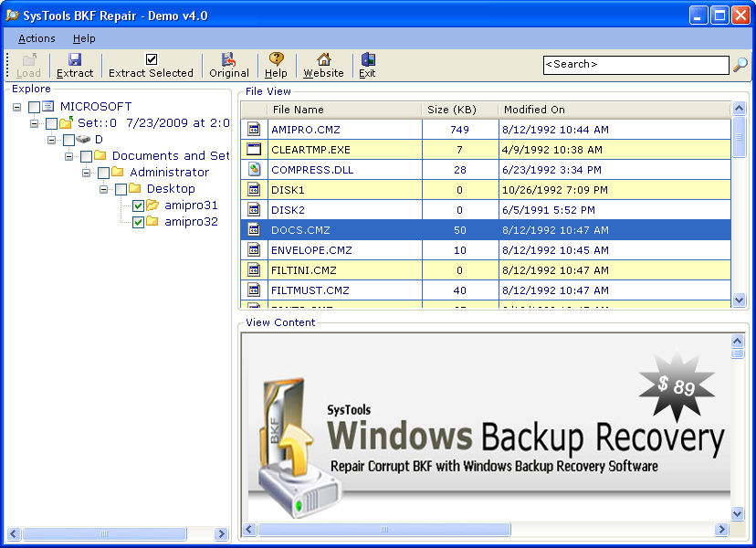Collapse the MICROSOFT tree root node

tap(17, 107)
